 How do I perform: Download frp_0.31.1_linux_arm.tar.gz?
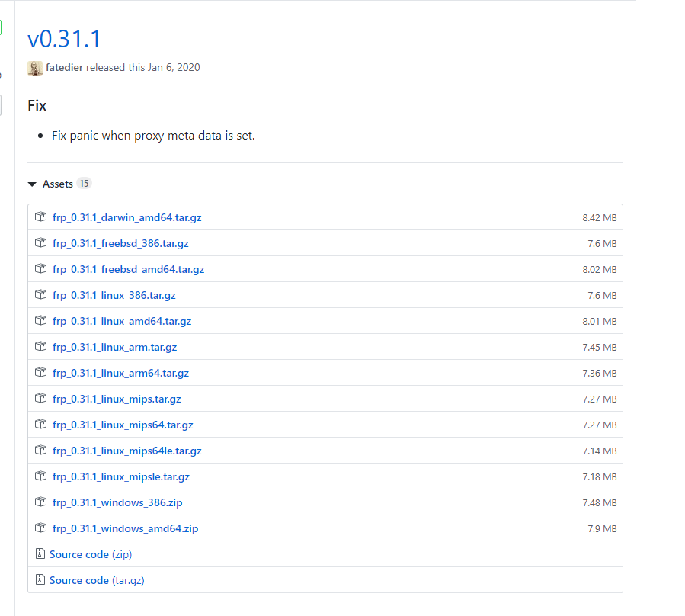[114, 347]
